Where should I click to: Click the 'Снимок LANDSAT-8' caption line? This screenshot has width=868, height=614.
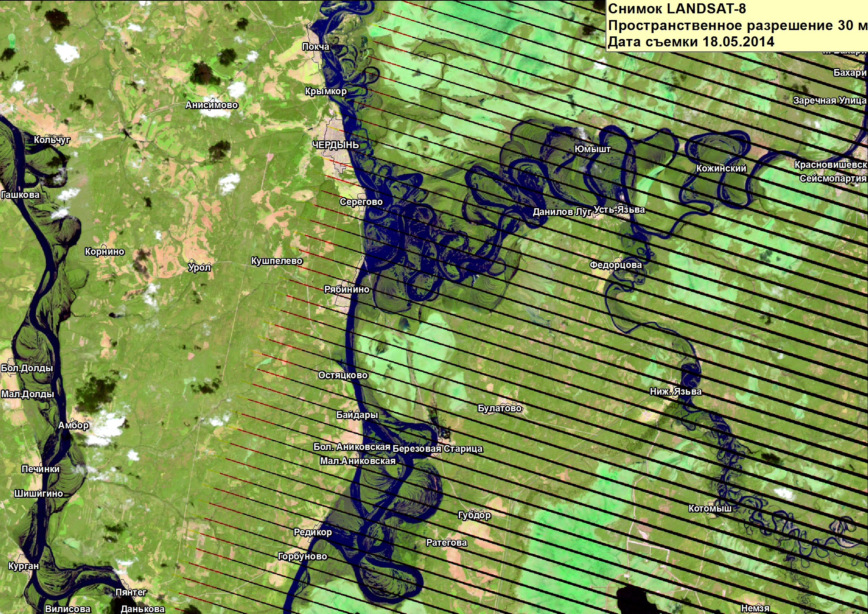pos(677,9)
